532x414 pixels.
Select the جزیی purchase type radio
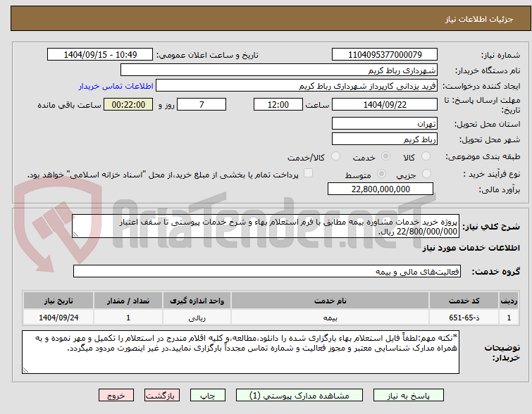coord(426,174)
